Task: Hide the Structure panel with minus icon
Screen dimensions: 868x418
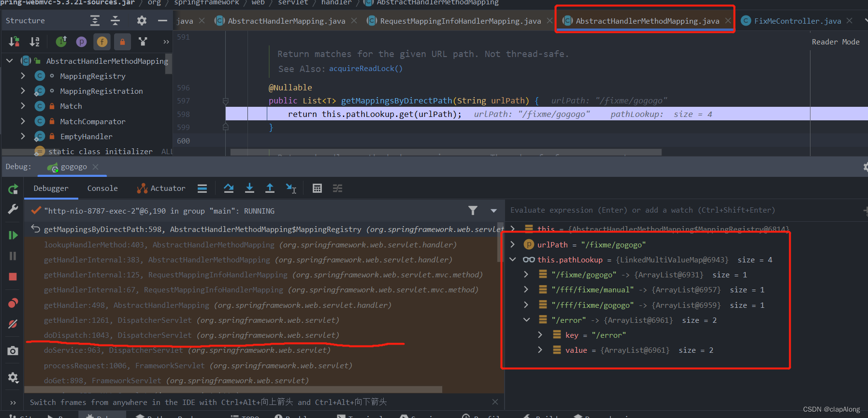Action: click(x=162, y=20)
